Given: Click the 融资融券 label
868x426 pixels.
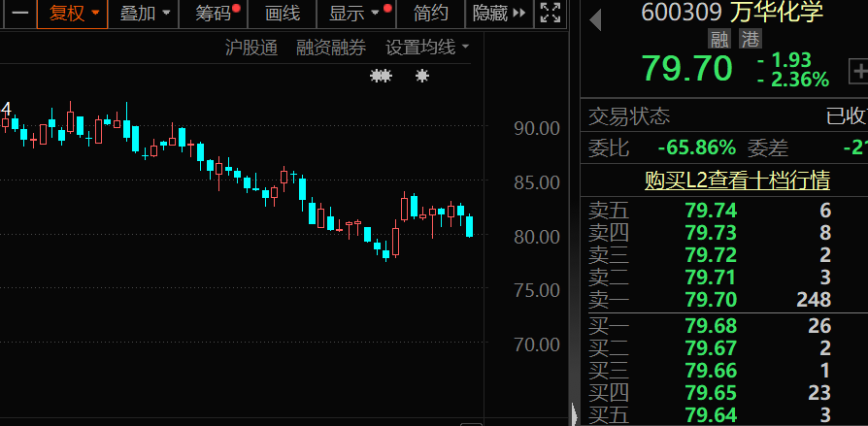Looking at the screenshot, I should 331,47.
